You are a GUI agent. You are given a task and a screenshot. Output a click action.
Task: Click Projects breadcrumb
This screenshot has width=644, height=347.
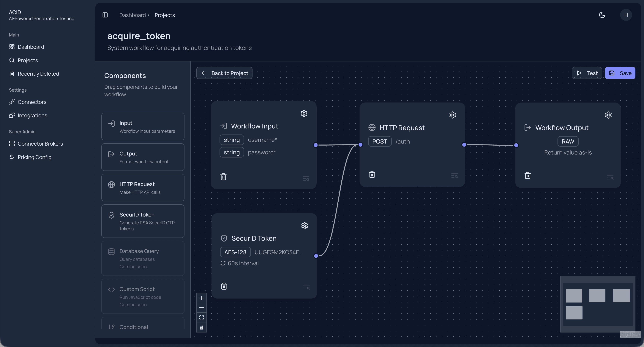pos(165,15)
